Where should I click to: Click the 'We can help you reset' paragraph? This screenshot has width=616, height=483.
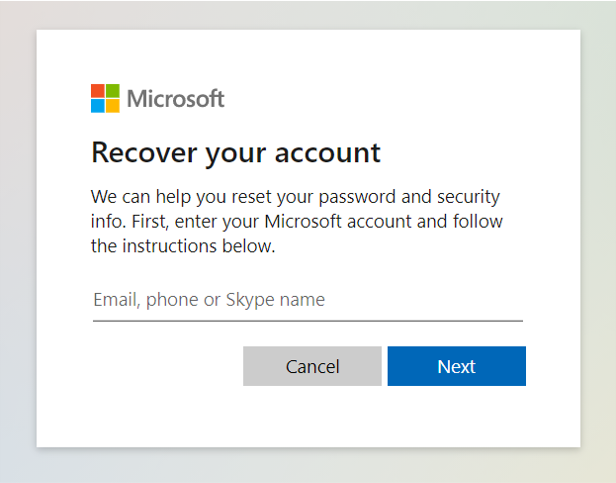coord(297,221)
